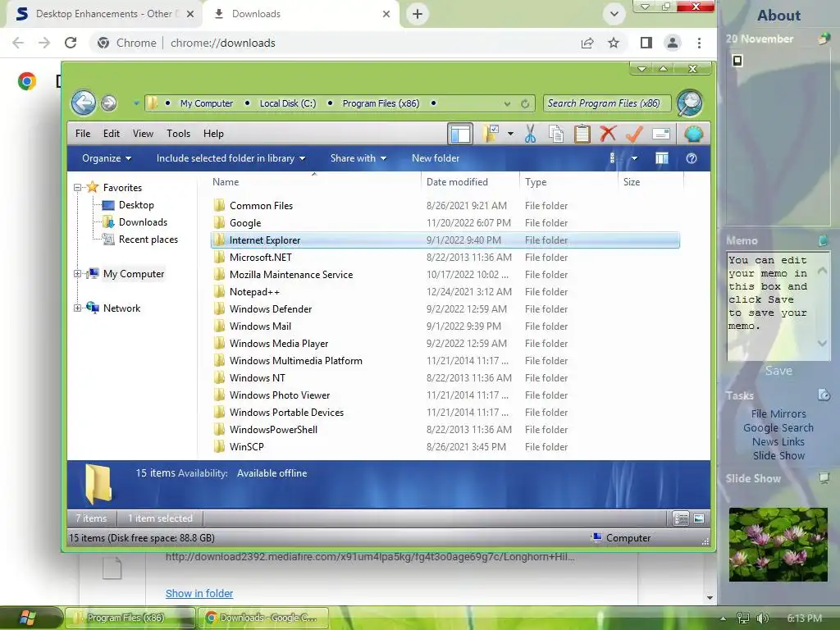
Task: Open Chrome three-dot menu
Action: [x=699, y=43]
